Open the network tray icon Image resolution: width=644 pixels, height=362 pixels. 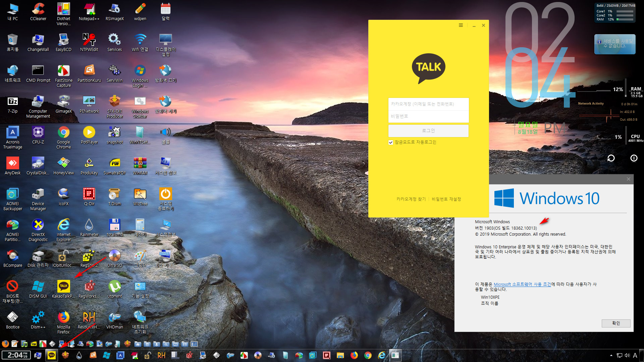coord(620,355)
